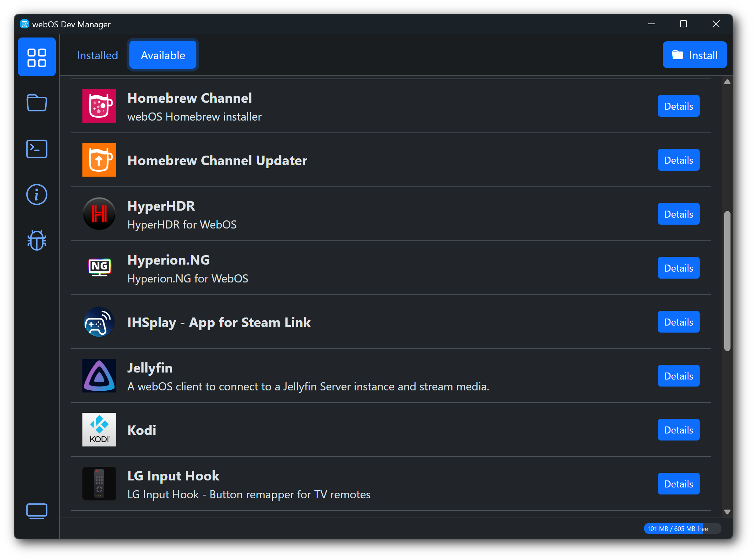Open the Terminal sidebar icon
Viewport: 754px width, 560px height.
37,149
